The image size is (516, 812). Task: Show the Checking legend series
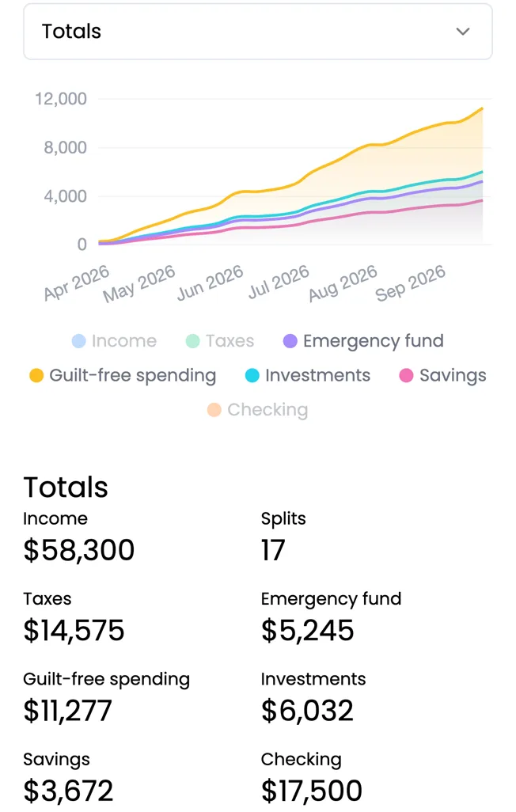[x=257, y=410]
